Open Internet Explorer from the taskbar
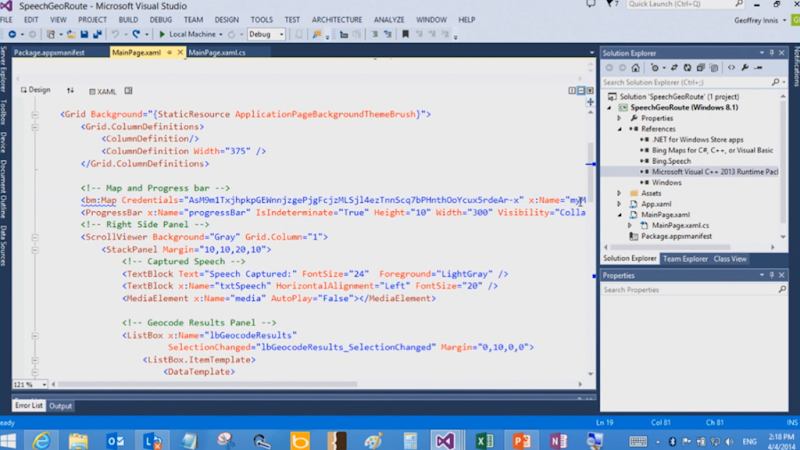The height and width of the screenshot is (450, 800). 41,440
